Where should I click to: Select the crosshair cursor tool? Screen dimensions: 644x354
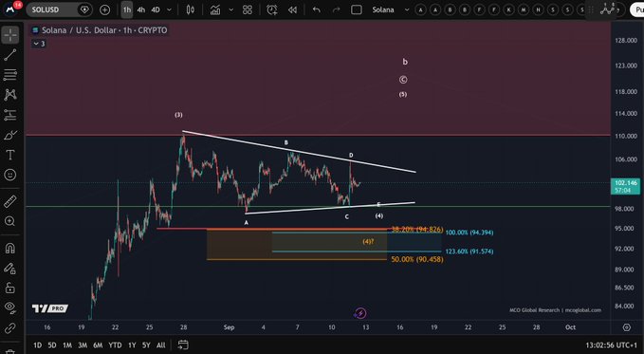[10, 35]
